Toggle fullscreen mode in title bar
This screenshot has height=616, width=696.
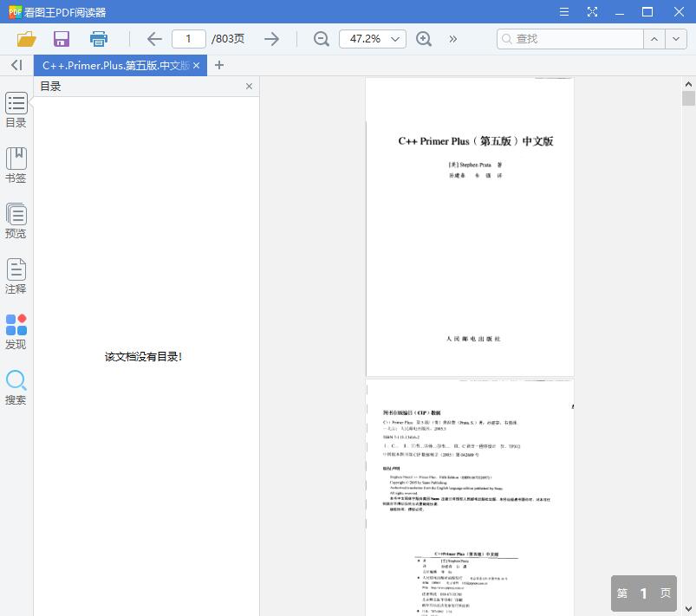pyautogui.click(x=592, y=11)
